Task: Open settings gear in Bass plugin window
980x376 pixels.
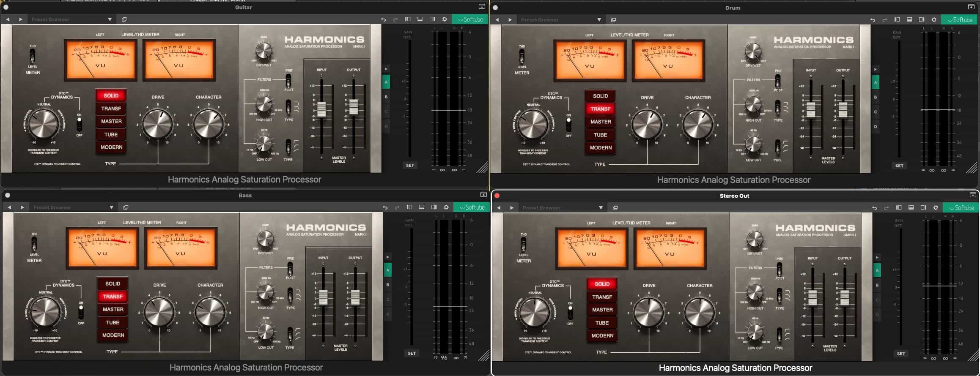Action: pos(446,207)
